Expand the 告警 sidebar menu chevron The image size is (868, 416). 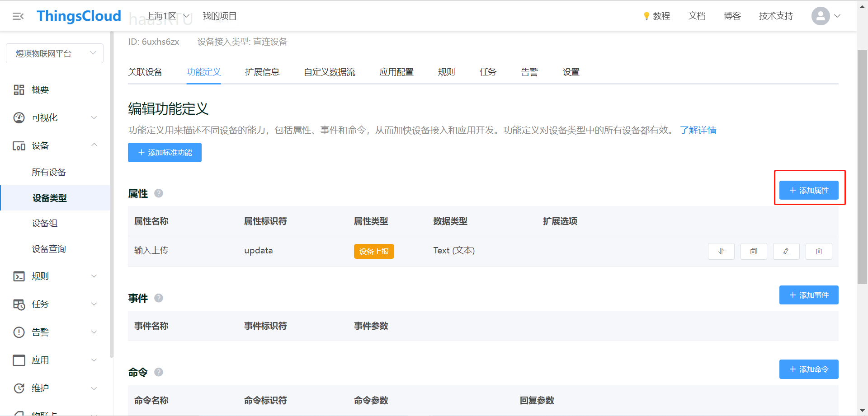(94, 332)
